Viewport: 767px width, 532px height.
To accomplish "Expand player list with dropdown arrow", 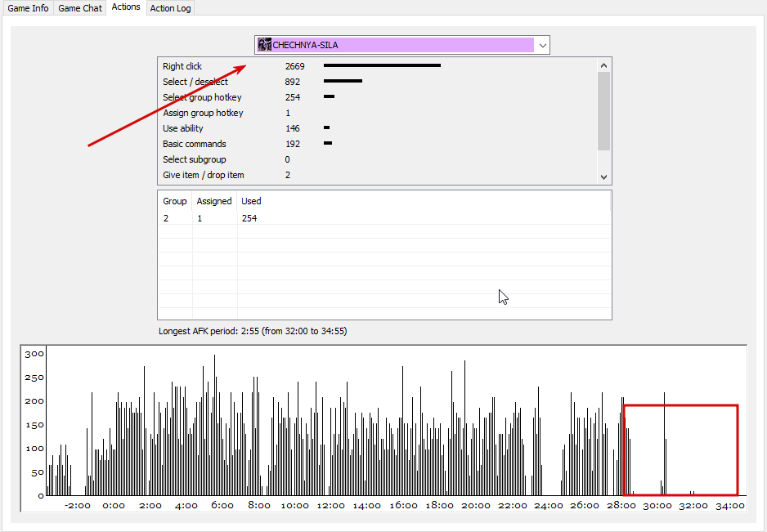I will click(542, 46).
